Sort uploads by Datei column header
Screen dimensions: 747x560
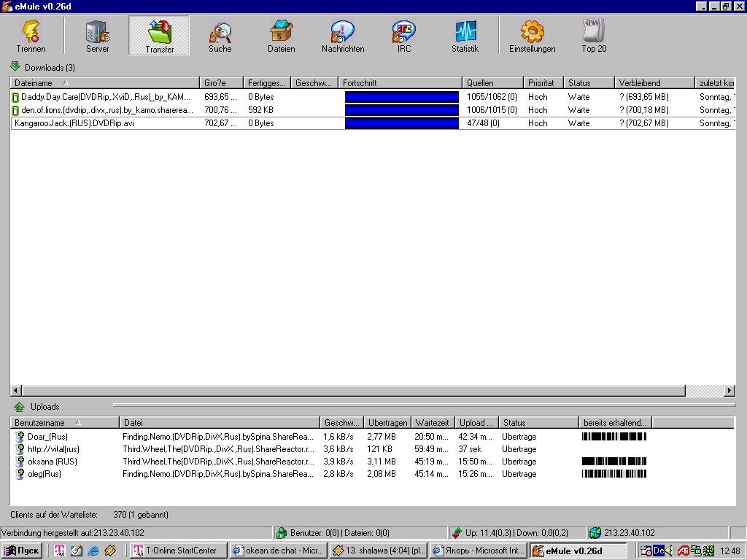pyautogui.click(x=220, y=422)
